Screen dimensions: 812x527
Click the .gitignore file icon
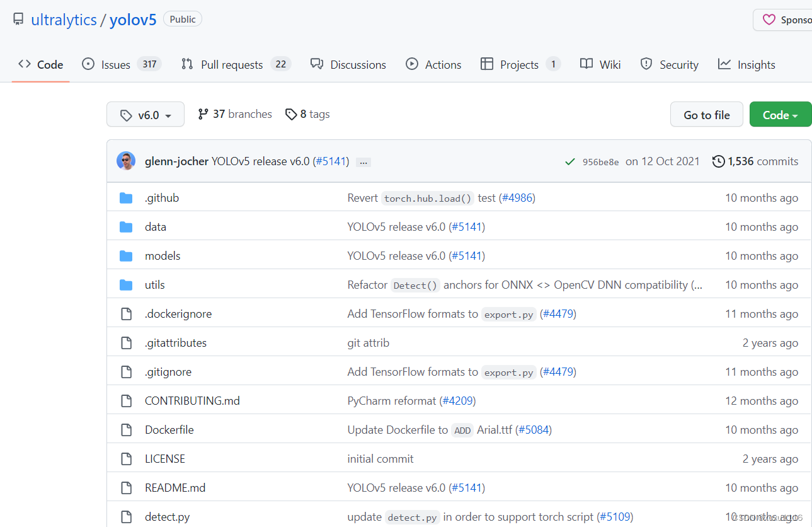pyautogui.click(x=126, y=372)
